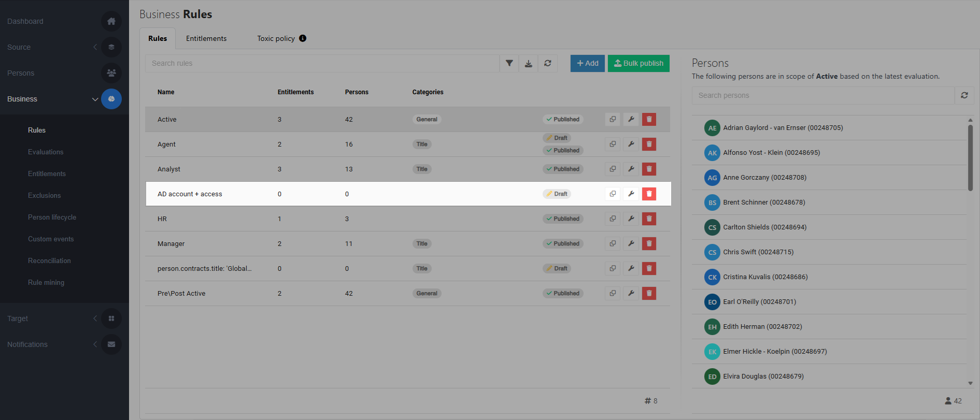Image resolution: width=980 pixels, height=420 pixels.
Task: Expand the Notifications sidebar section
Action: 95,344
